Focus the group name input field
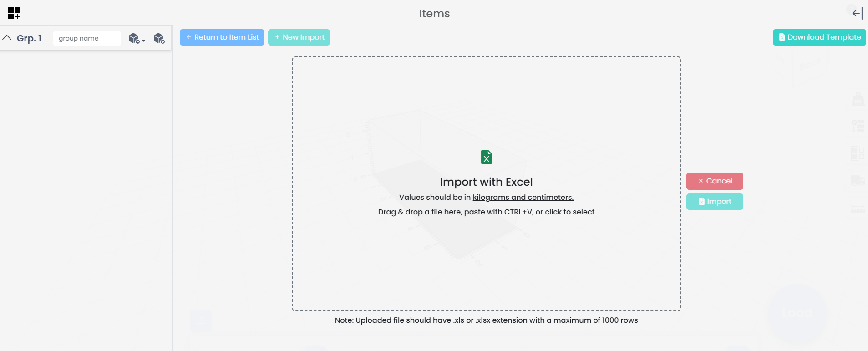868x351 pixels. (87, 38)
